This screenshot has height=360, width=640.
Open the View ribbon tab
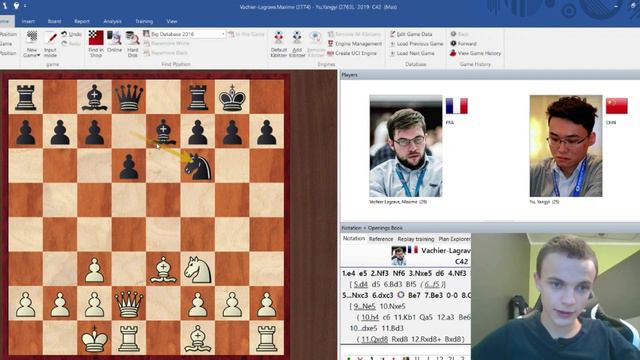(171, 21)
